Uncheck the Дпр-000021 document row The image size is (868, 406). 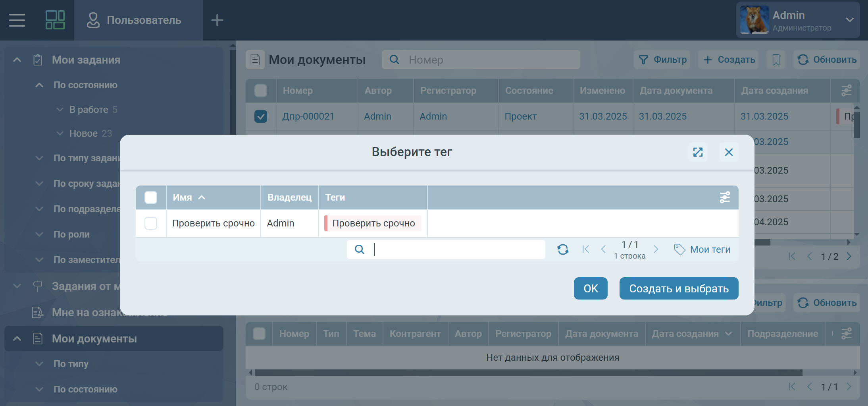click(261, 116)
